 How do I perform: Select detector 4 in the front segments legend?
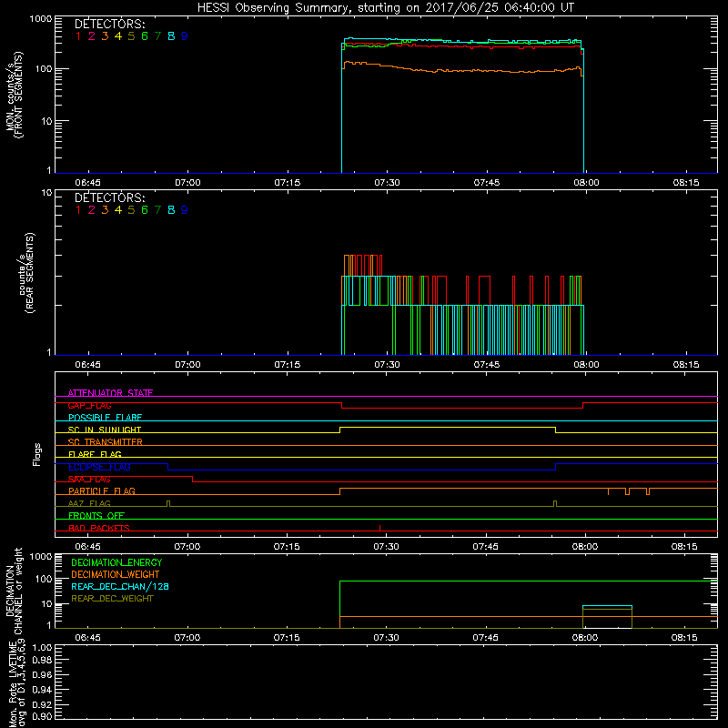click(118, 36)
